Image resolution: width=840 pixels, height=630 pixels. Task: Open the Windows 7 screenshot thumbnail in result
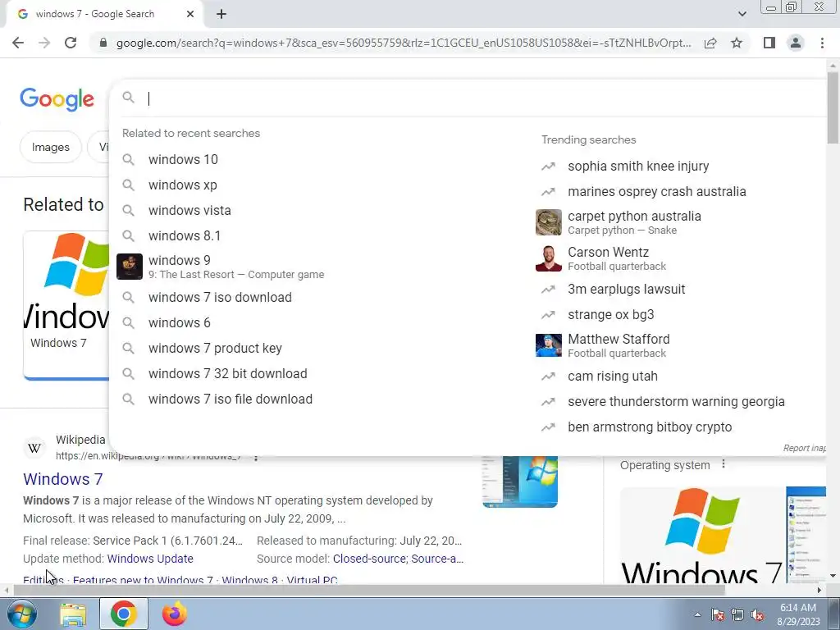point(519,481)
